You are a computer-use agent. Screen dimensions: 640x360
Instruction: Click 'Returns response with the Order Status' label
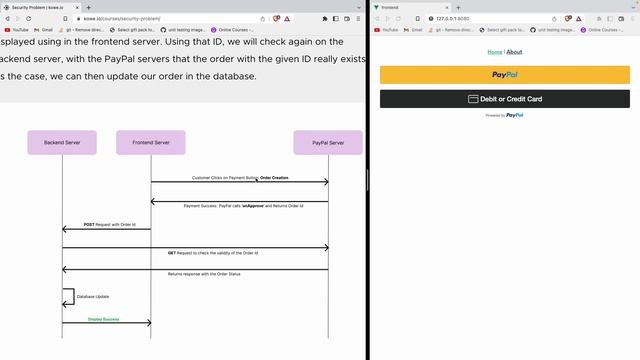click(204, 274)
